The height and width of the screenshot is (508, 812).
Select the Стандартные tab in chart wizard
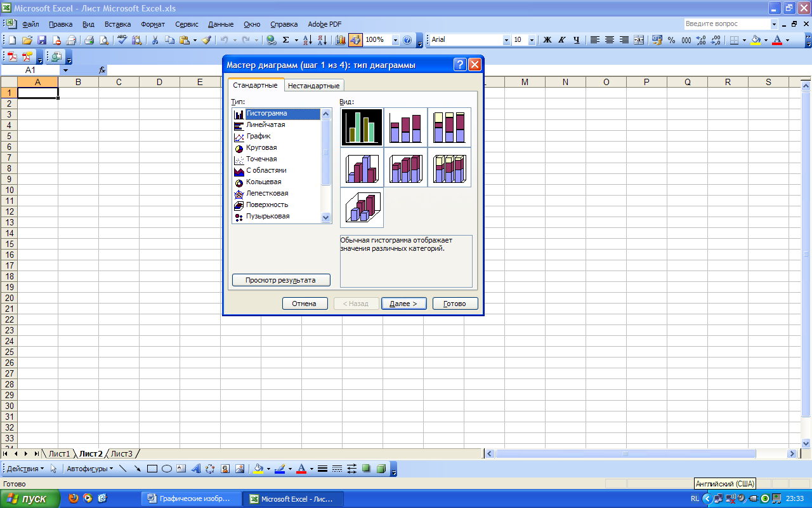[255, 85]
